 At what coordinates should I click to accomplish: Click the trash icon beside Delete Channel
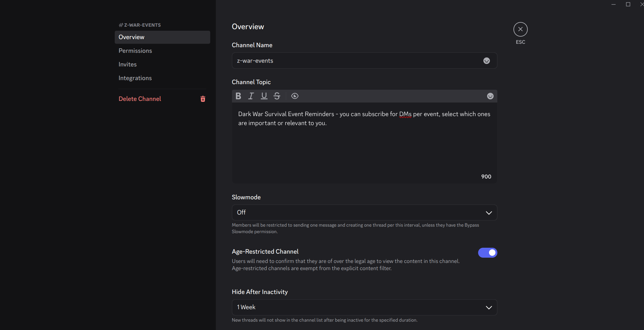pyautogui.click(x=203, y=99)
